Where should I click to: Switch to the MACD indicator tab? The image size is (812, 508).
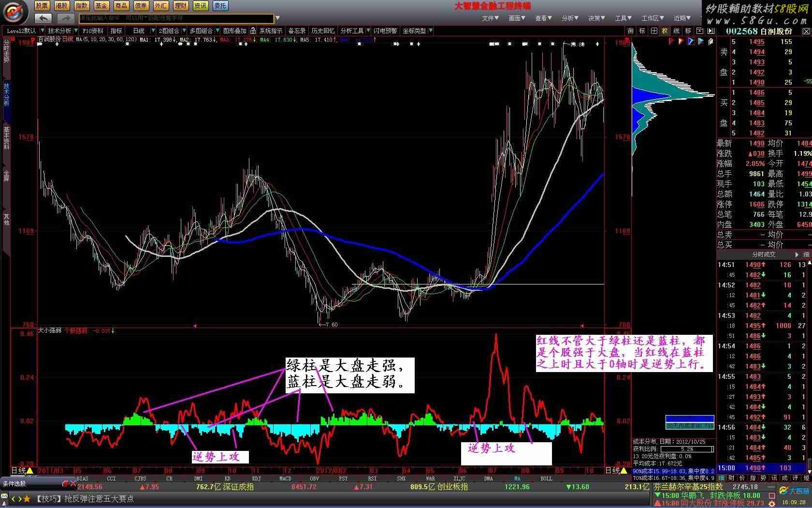(285, 478)
